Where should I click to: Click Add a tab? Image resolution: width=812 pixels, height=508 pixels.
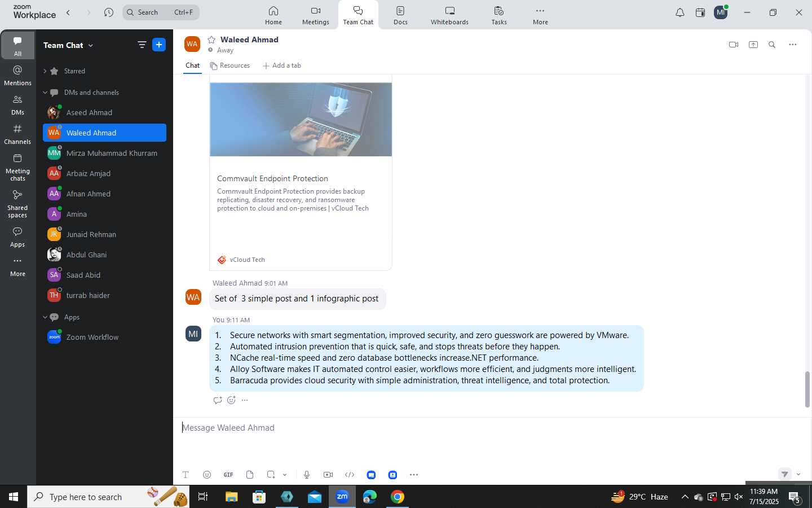pos(281,65)
